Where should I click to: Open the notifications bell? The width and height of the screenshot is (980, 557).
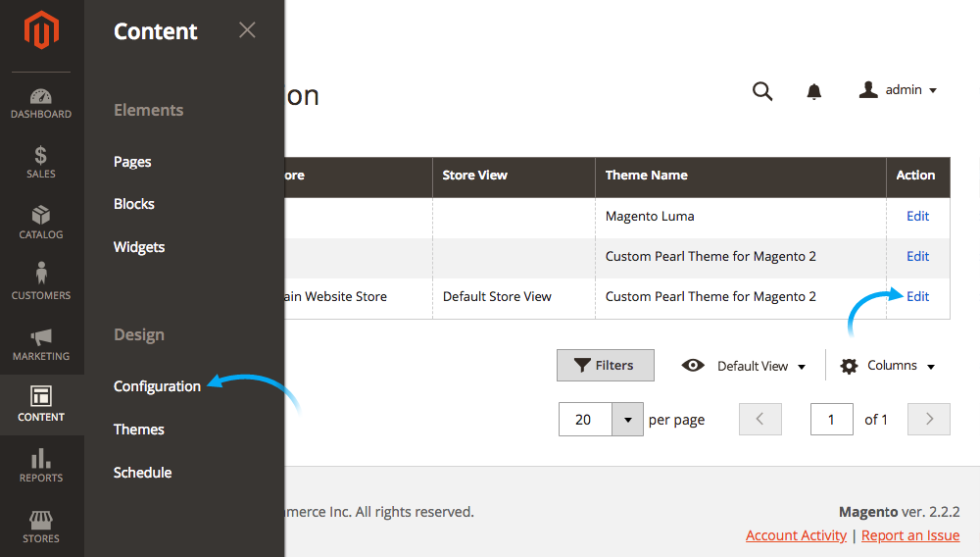[x=813, y=91]
